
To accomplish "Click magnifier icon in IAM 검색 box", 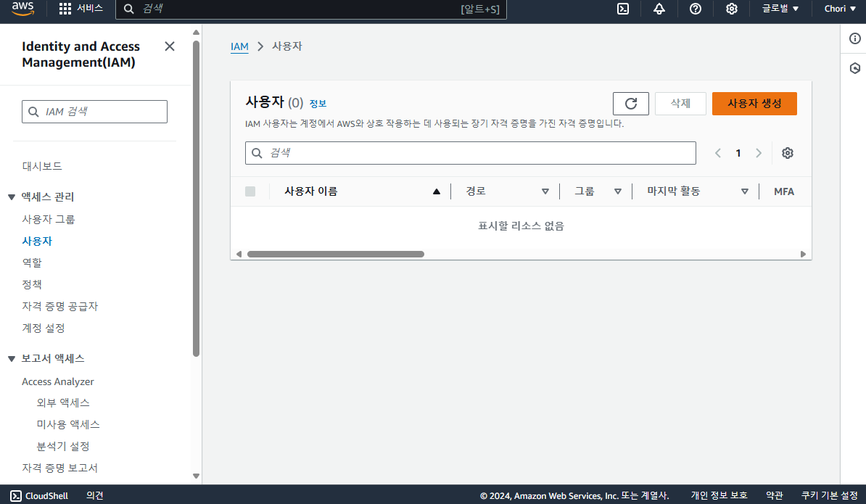I will [33, 112].
